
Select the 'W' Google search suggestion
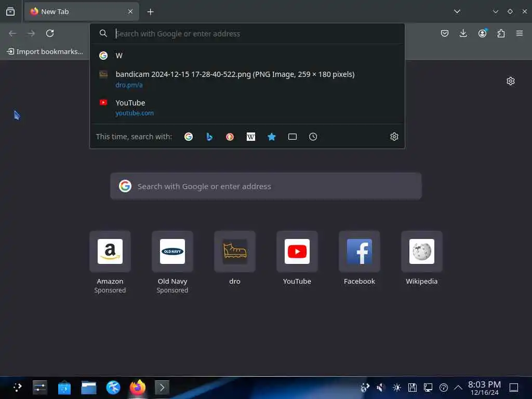coord(247,56)
